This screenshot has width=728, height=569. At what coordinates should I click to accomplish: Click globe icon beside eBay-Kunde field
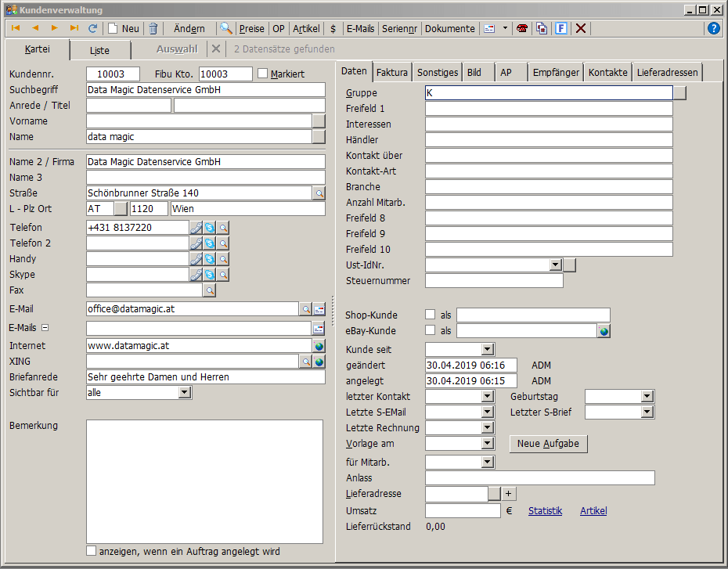(604, 331)
